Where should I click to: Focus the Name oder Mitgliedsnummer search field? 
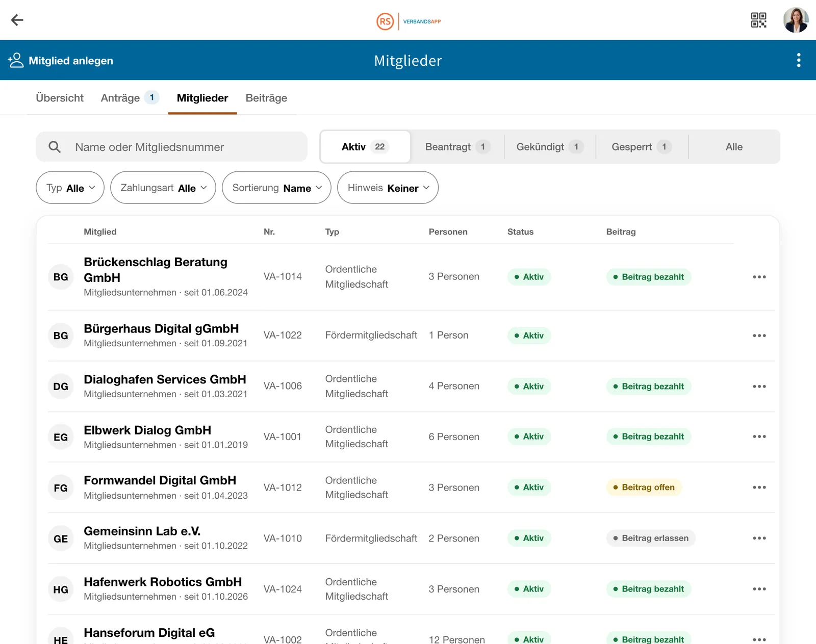point(172,147)
